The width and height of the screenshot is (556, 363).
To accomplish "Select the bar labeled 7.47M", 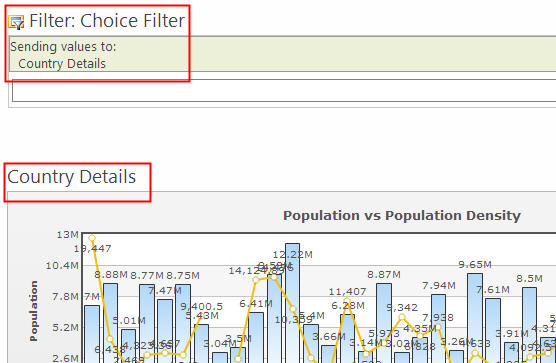I will tap(165, 331).
